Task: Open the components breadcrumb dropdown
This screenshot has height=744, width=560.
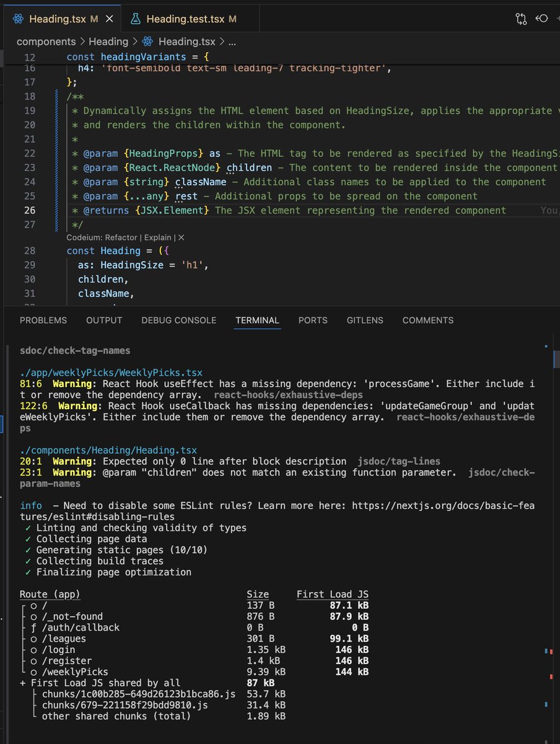Action: 46,42
